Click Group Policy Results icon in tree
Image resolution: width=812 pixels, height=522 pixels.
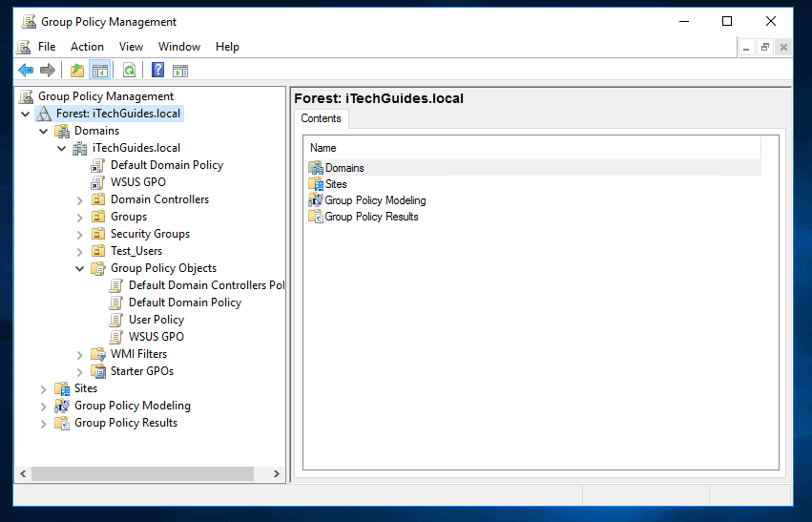(62, 423)
